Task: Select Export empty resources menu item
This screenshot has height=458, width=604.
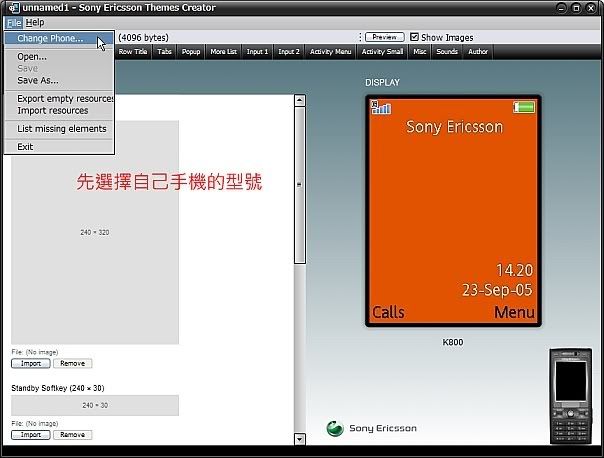Action: coord(59,99)
